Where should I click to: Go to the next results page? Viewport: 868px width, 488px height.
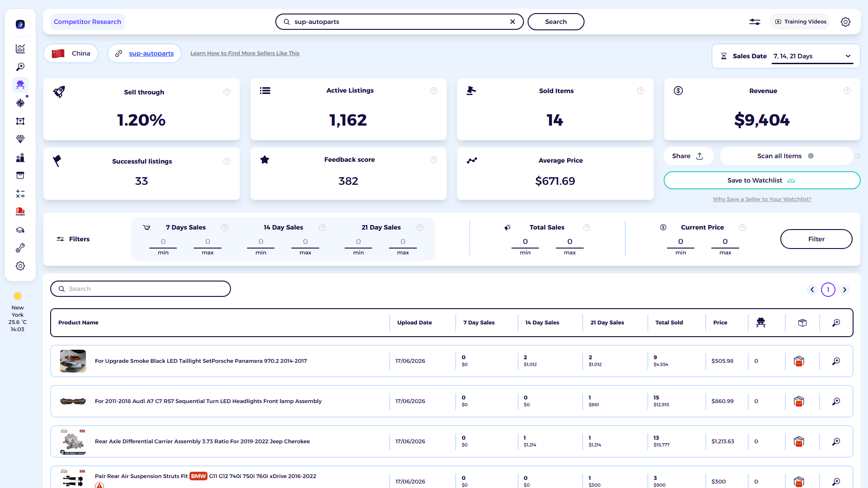pyautogui.click(x=844, y=290)
